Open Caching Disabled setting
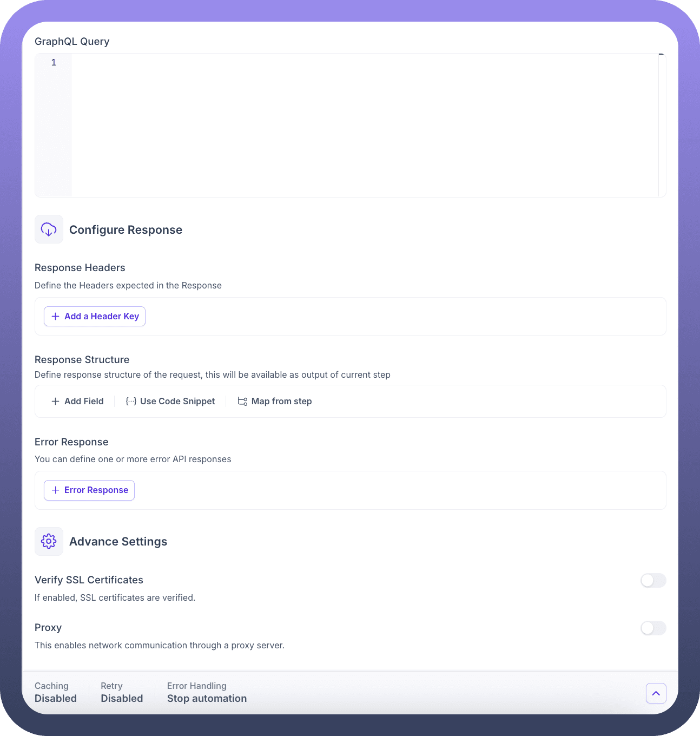This screenshot has height=736, width=700. 56,692
